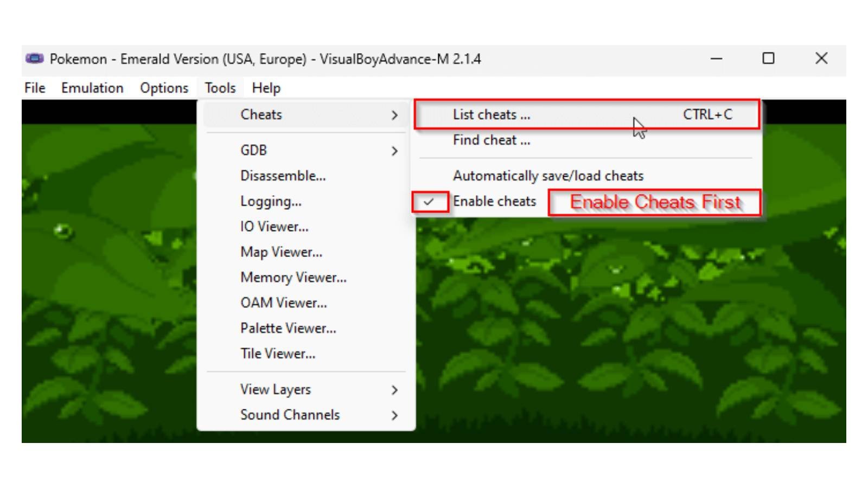Choose OAM Viewer... from the menu
The width and height of the screenshot is (868, 488).
(x=306, y=303)
